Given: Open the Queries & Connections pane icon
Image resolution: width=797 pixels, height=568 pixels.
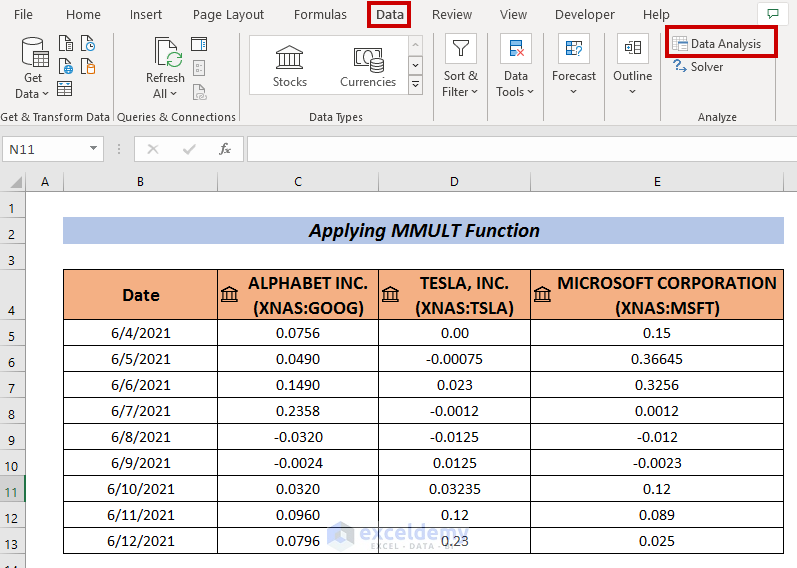Looking at the screenshot, I should click(x=199, y=44).
